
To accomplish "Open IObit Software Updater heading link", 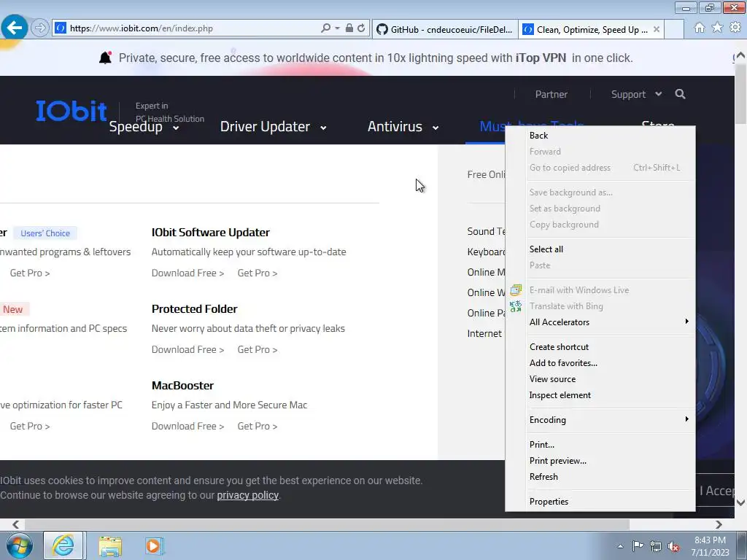I will (x=211, y=233).
